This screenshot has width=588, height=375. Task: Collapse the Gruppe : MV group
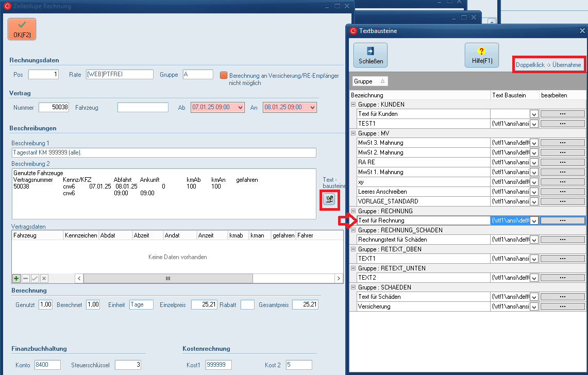click(354, 133)
